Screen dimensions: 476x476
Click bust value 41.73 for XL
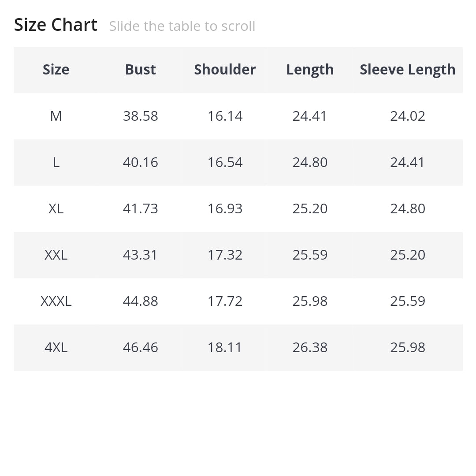[x=141, y=208]
